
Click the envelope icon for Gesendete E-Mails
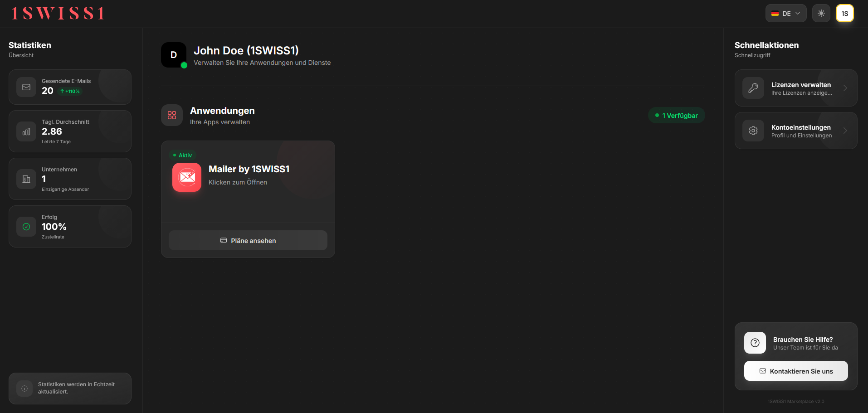26,87
